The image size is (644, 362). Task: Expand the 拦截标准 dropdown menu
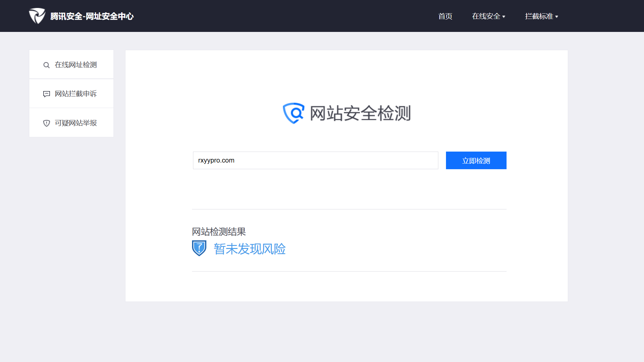tap(539, 16)
